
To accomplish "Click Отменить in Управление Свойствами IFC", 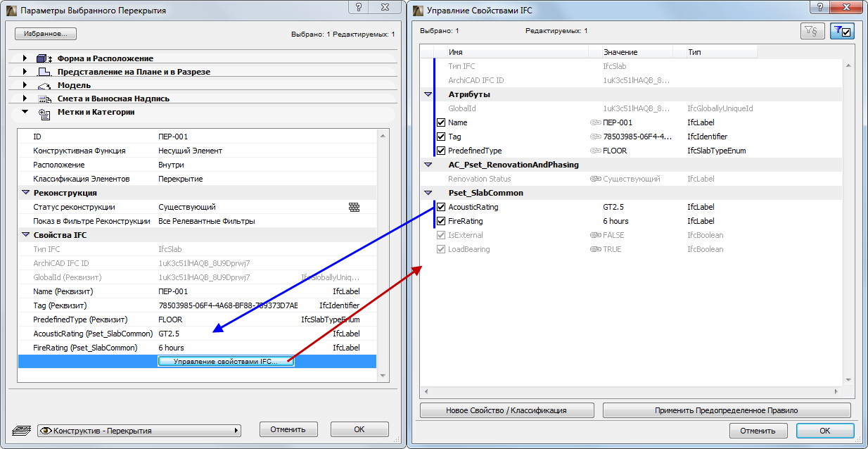I will coord(758,431).
